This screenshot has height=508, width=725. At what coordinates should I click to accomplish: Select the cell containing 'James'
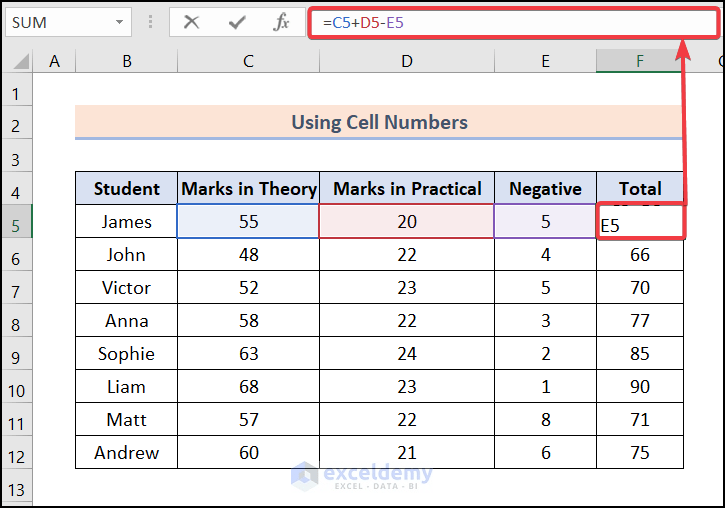point(126,221)
